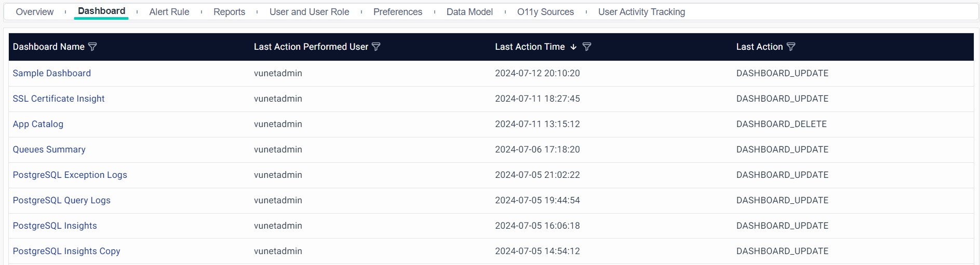The width and height of the screenshot is (980, 265).
Task: Select the User and User Role tab
Action: [309, 12]
